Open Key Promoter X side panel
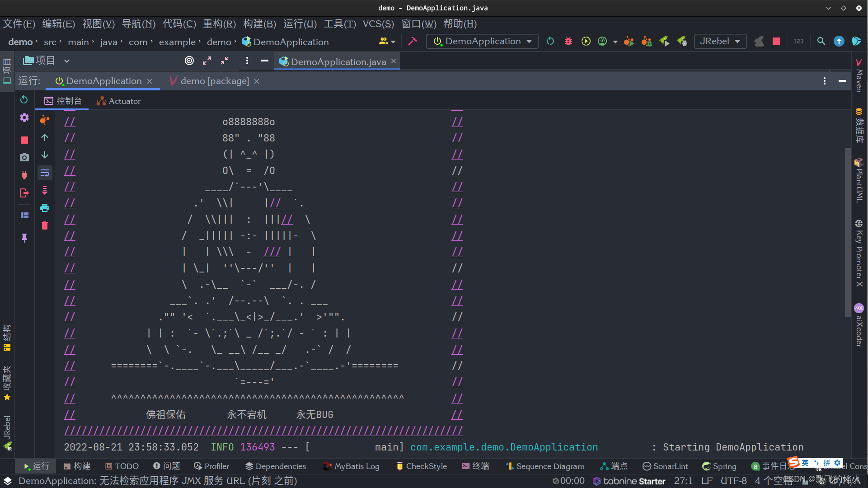The image size is (868, 488). coord(859,253)
